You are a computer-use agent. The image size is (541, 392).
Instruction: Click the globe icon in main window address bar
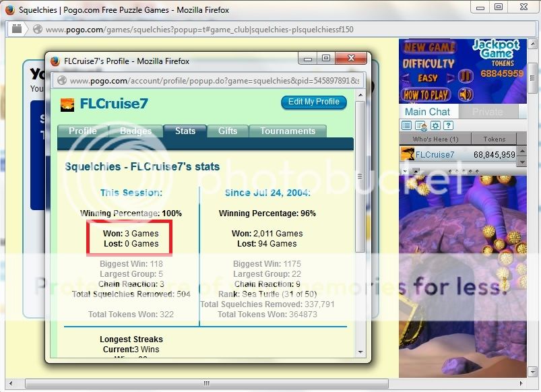[38, 30]
